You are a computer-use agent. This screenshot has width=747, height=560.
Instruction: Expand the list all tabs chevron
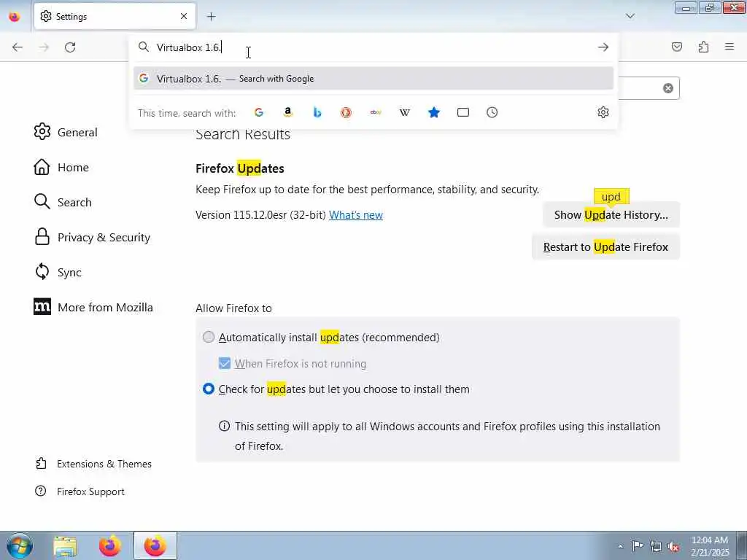pyautogui.click(x=630, y=16)
